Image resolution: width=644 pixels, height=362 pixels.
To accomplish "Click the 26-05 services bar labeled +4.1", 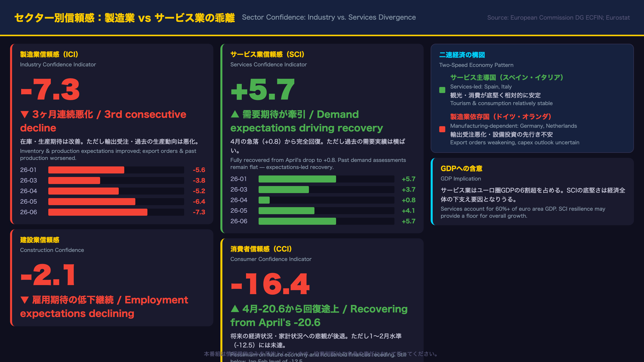I will click(326, 211).
